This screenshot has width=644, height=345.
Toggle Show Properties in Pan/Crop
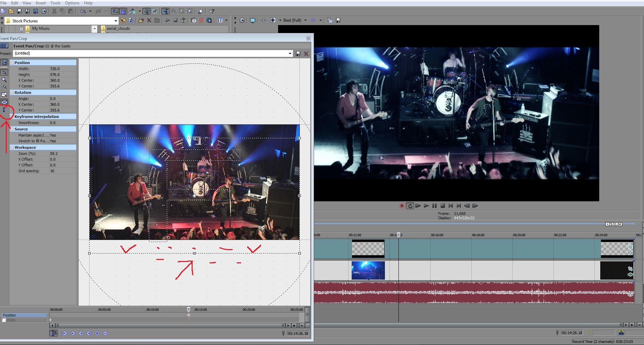(4, 62)
